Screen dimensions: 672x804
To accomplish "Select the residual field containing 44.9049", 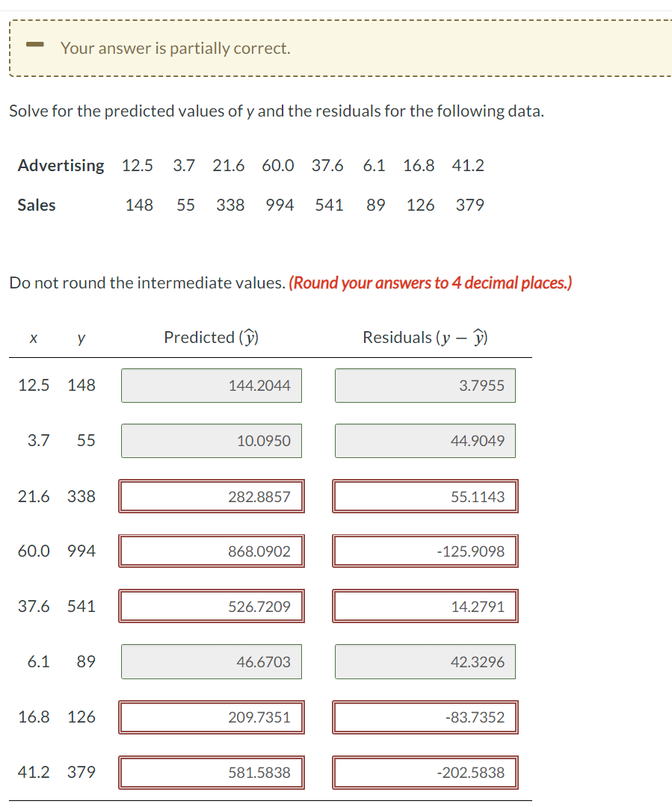I will point(425,441).
